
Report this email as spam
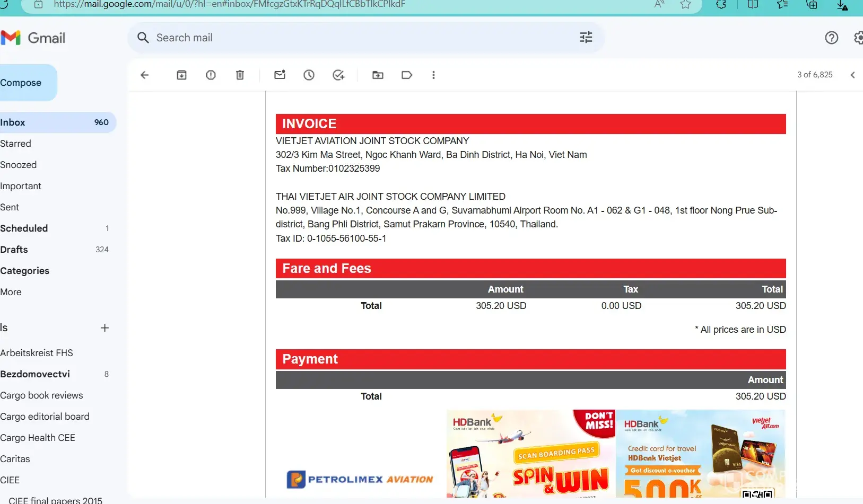pos(211,75)
